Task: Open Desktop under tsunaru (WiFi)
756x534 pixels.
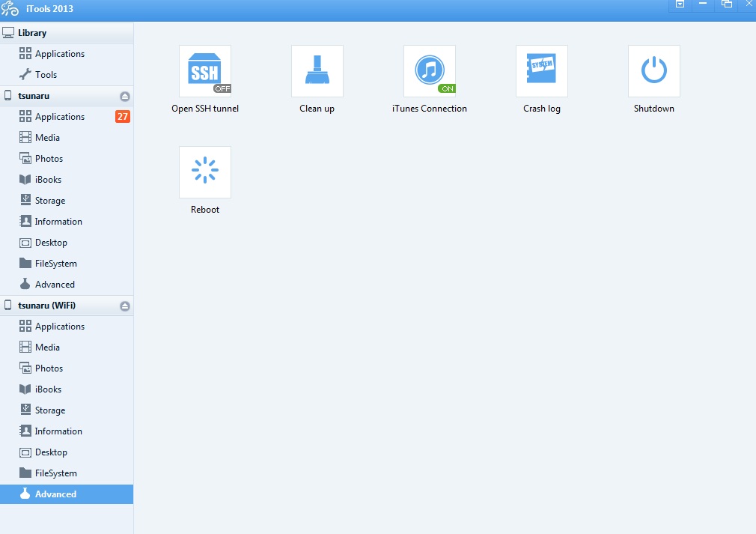Action: [67, 452]
